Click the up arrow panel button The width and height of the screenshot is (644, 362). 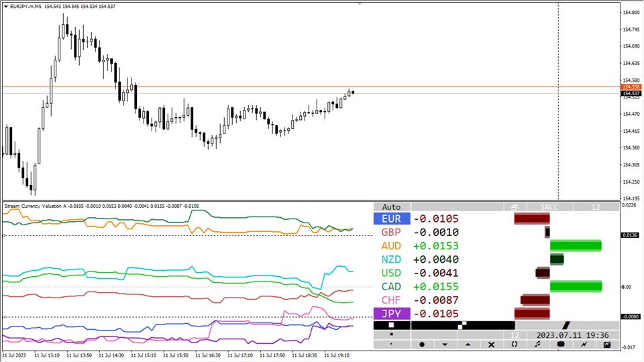coord(468,345)
